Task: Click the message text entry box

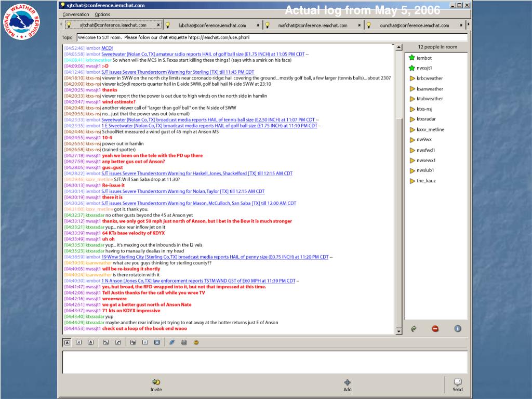Action: (264, 362)
